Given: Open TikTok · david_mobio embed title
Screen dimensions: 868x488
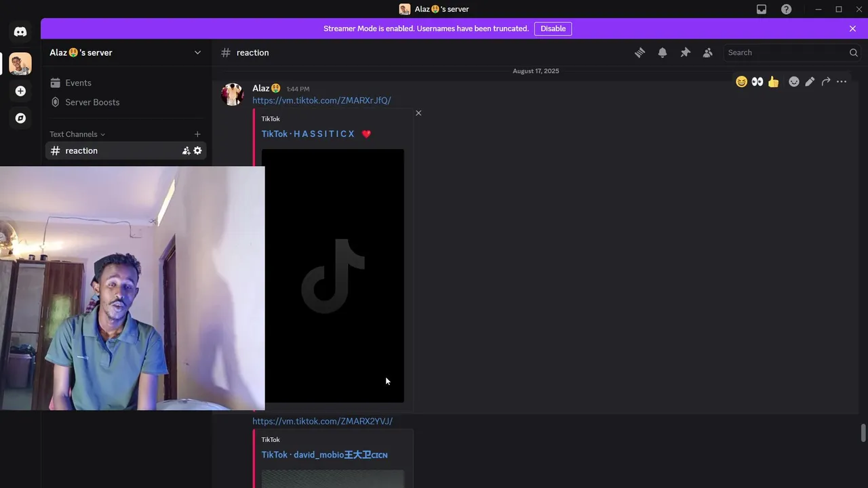Looking at the screenshot, I should pyautogui.click(x=325, y=455).
